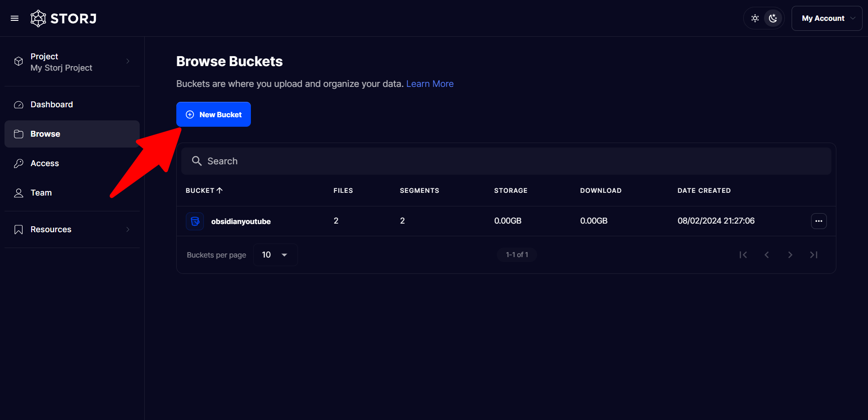Click the Storj logo
868x420 pixels.
(63, 19)
